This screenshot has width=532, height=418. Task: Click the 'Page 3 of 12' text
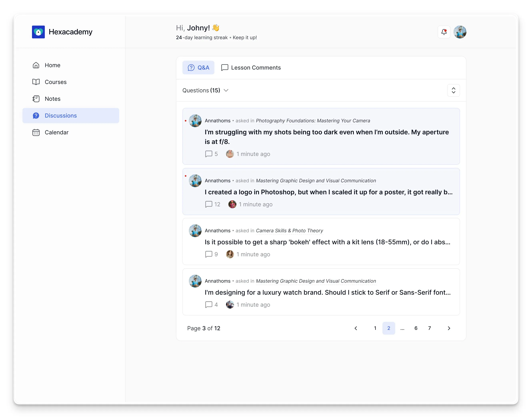[x=204, y=328]
